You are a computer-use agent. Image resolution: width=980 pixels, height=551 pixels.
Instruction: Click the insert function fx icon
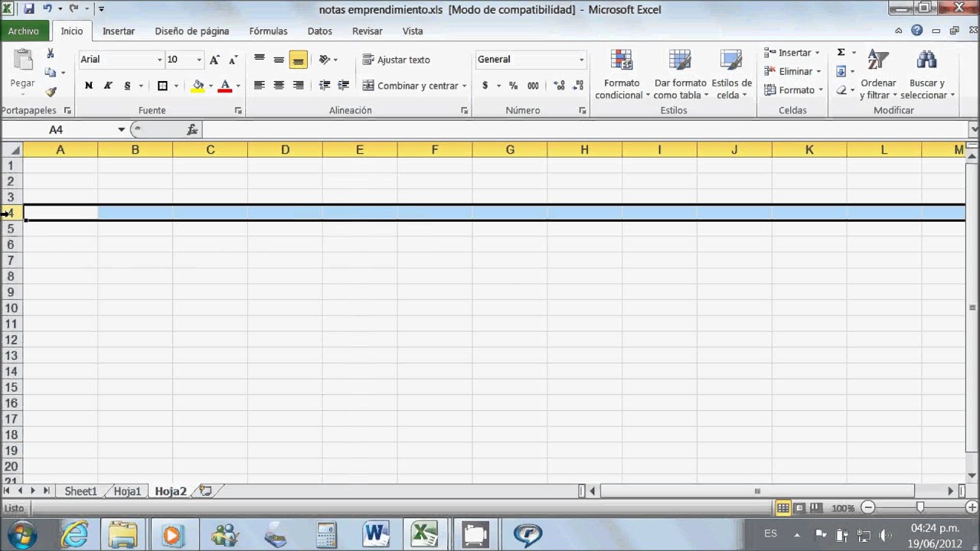click(191, 129)
